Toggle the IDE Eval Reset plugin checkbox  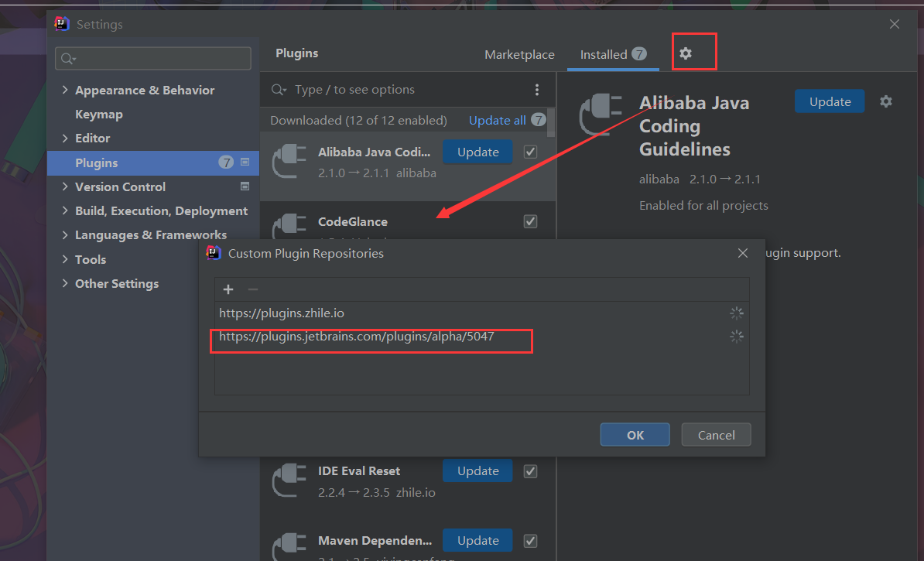(x=530, y=470)
